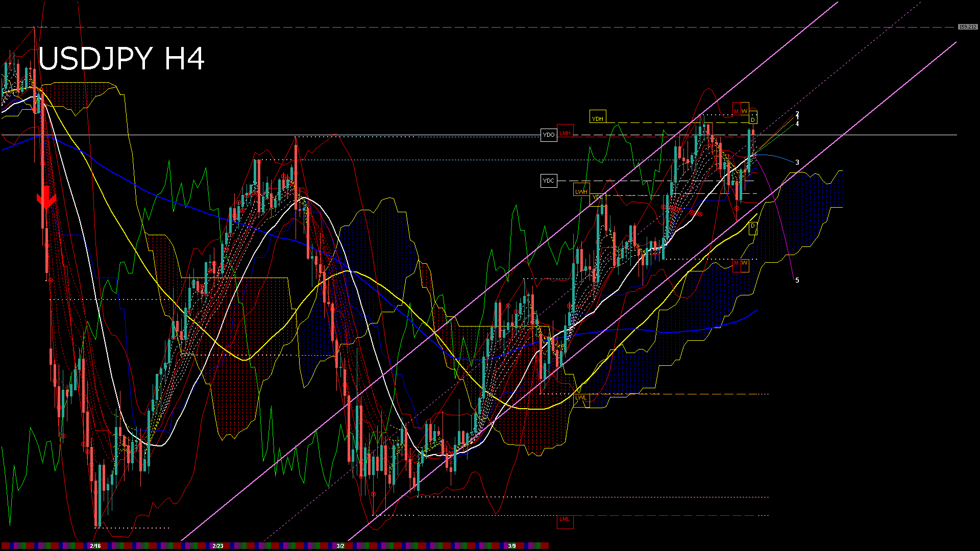Screen dimensions: 980x551
Task: Select projection label 5 on magenta curve
Action: [797, 281]
